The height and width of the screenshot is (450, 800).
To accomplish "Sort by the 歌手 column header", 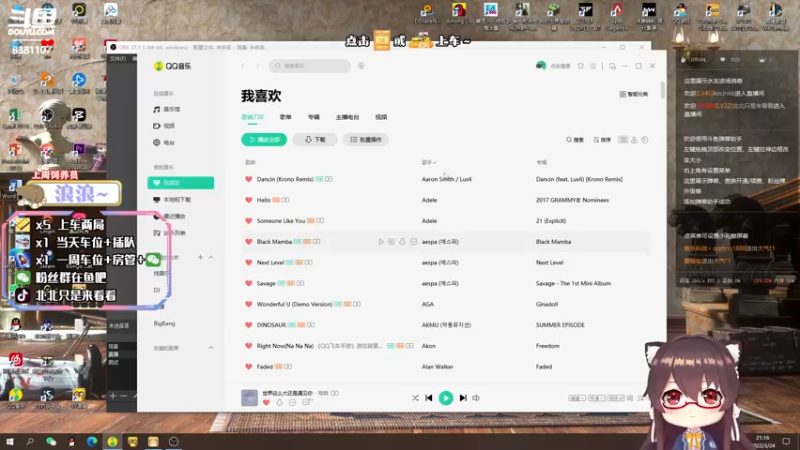I will point(429,162).
